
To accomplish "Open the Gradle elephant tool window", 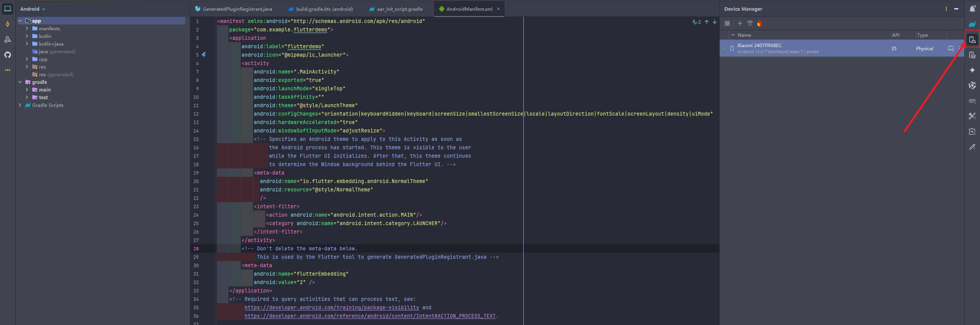I will (972, 24).
